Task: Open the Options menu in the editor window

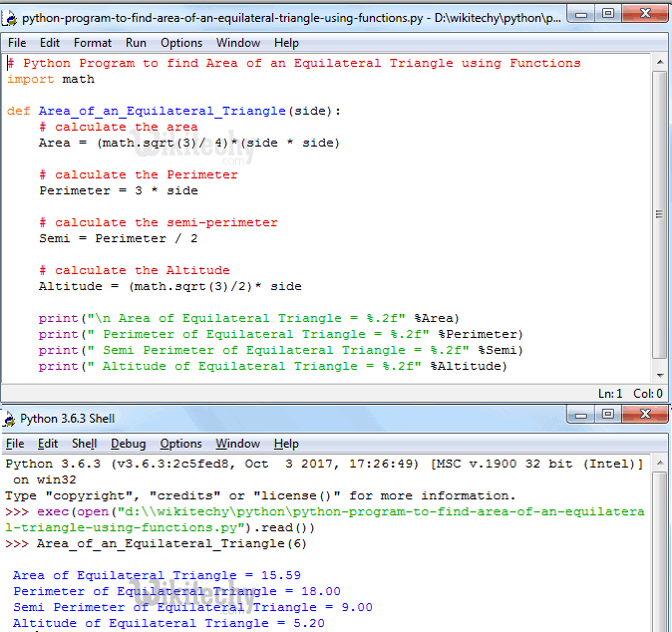Action: click(181, 43)
